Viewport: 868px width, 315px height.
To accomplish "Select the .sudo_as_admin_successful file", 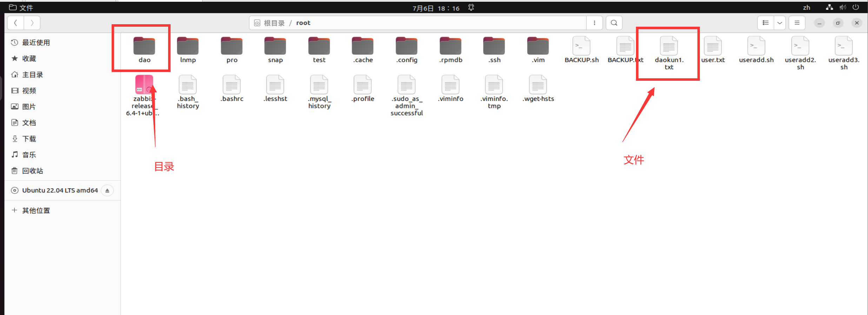I will [x=406, y=96].
